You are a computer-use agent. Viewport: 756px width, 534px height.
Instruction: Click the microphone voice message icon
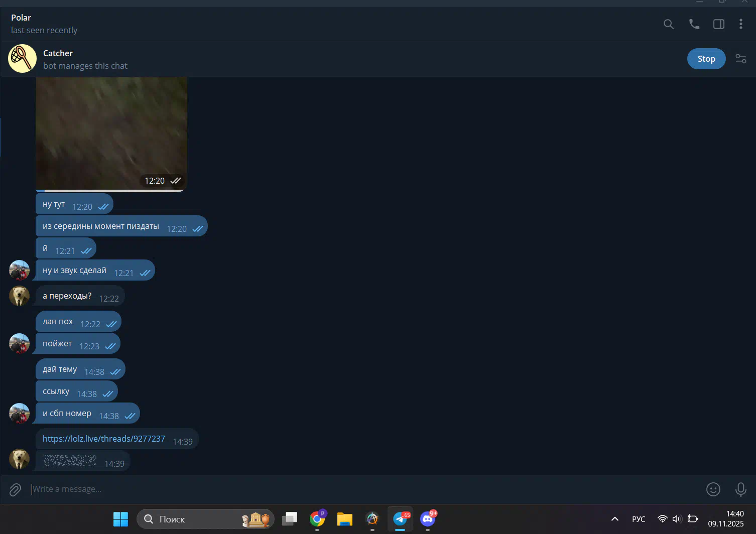coord(740,489)
